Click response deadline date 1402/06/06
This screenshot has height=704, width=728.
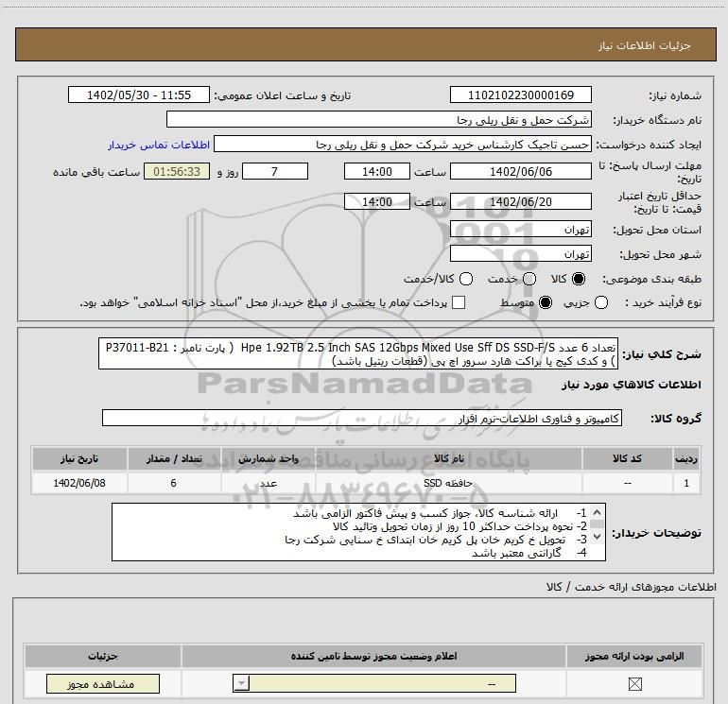coord(520,171)
